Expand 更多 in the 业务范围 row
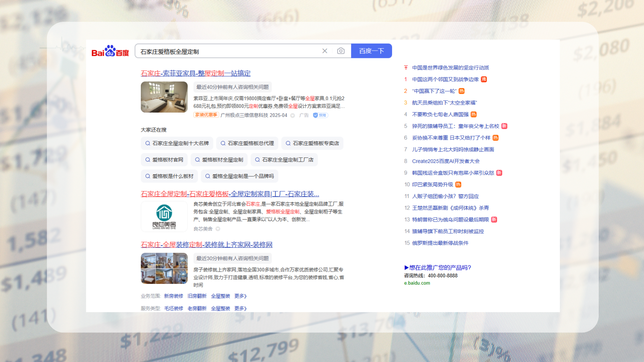This screenshot has height=362, width=644. pos(240,296)
